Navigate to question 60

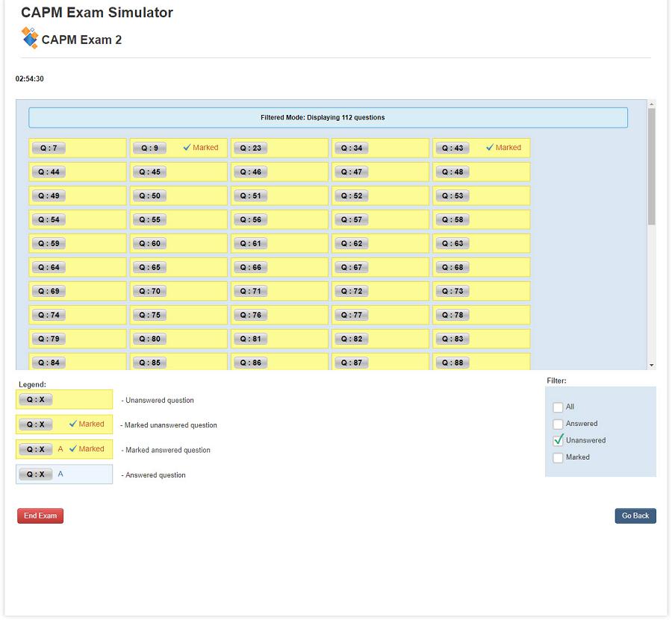click(149, 244)
